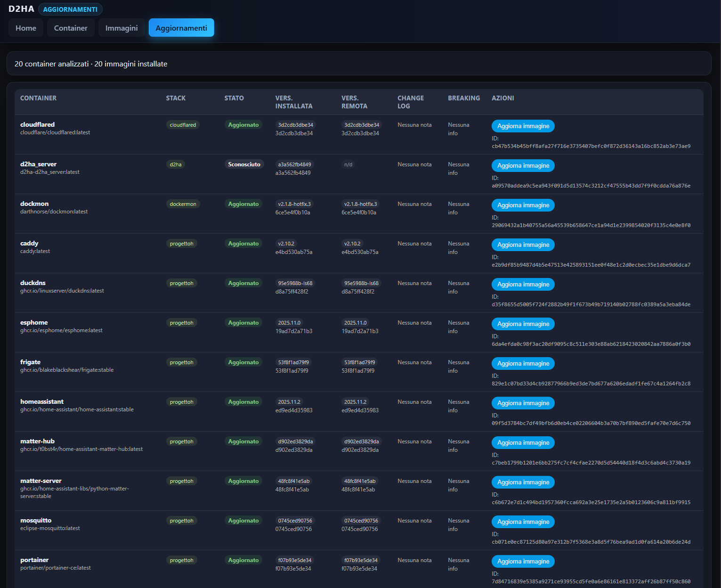Click Aggiorna immagine for frigate

[x=523, y=364]
